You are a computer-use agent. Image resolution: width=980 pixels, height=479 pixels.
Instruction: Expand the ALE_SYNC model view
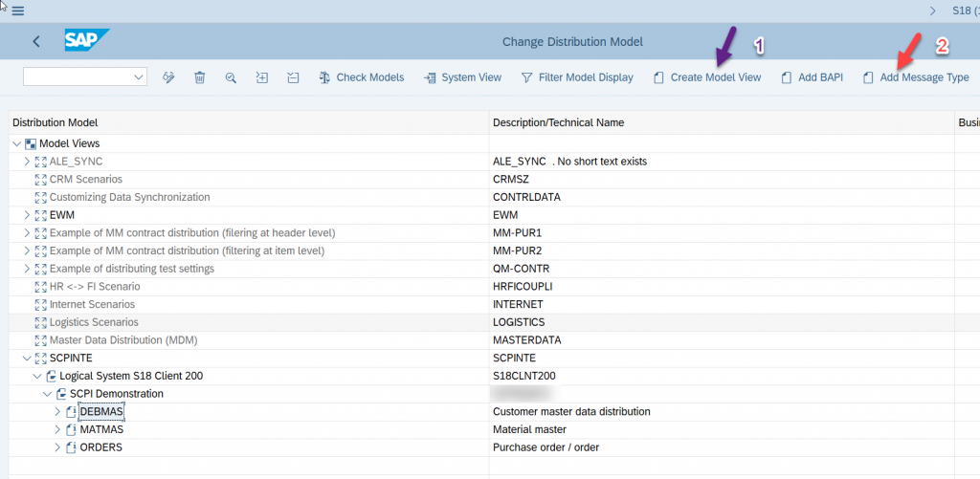tap(27, 162)
